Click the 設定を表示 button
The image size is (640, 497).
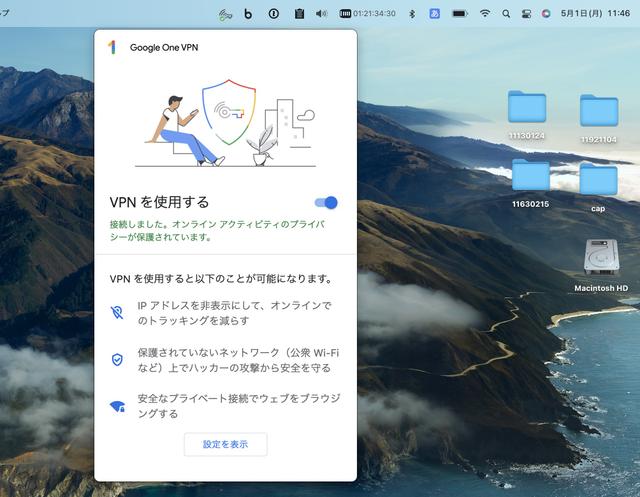tap(226, 444)
